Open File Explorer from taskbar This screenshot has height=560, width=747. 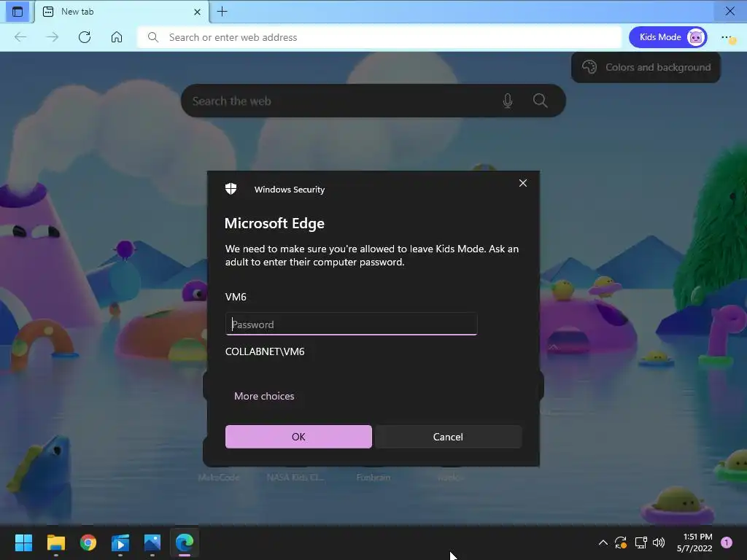[x=55, y=542]
